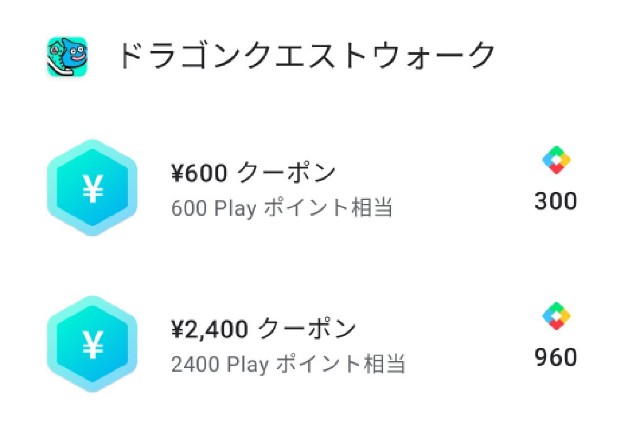This screenshot has width=640, height=444.
Task: Open the Dragon Quest Walk app icon
Action: click(x=67, y=57)
